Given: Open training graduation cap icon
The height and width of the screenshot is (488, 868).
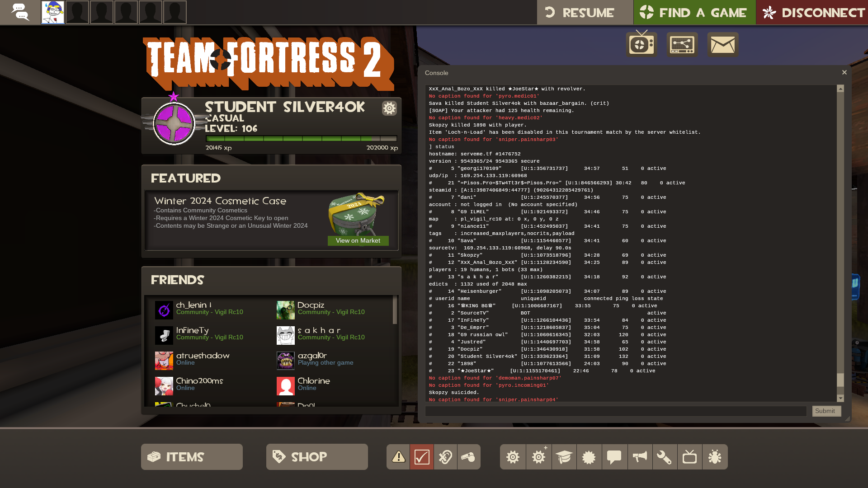Looking at the screenshot, I should [x=564, y=457].
